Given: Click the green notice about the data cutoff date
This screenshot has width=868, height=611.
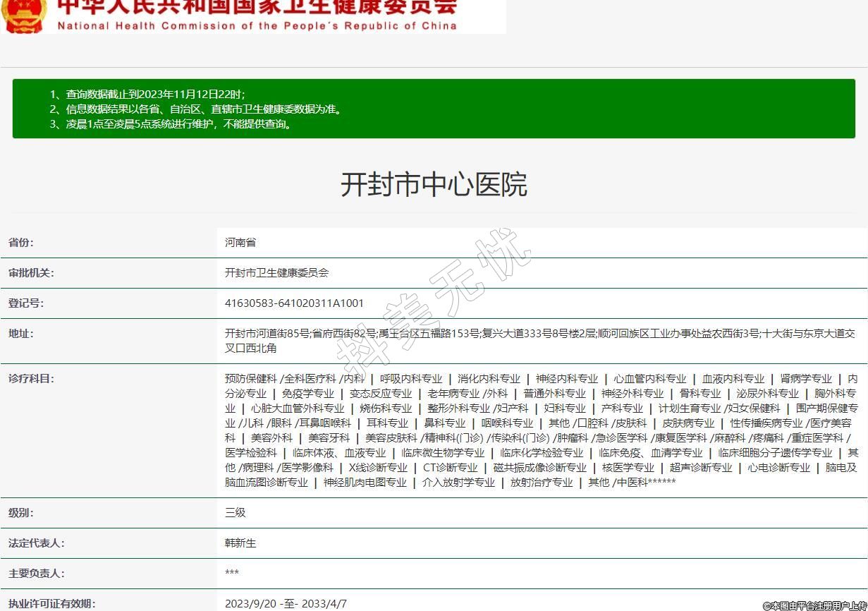Looking at the screenshot, I should [x=155, y=94].
